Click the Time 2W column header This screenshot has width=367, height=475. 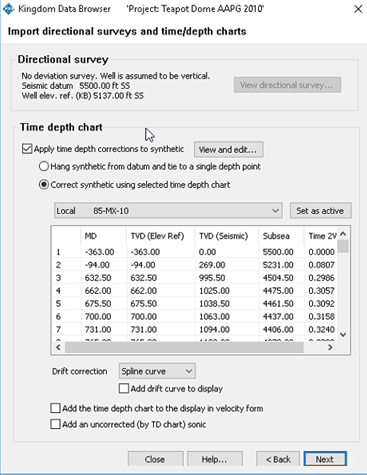click(321, 236)
